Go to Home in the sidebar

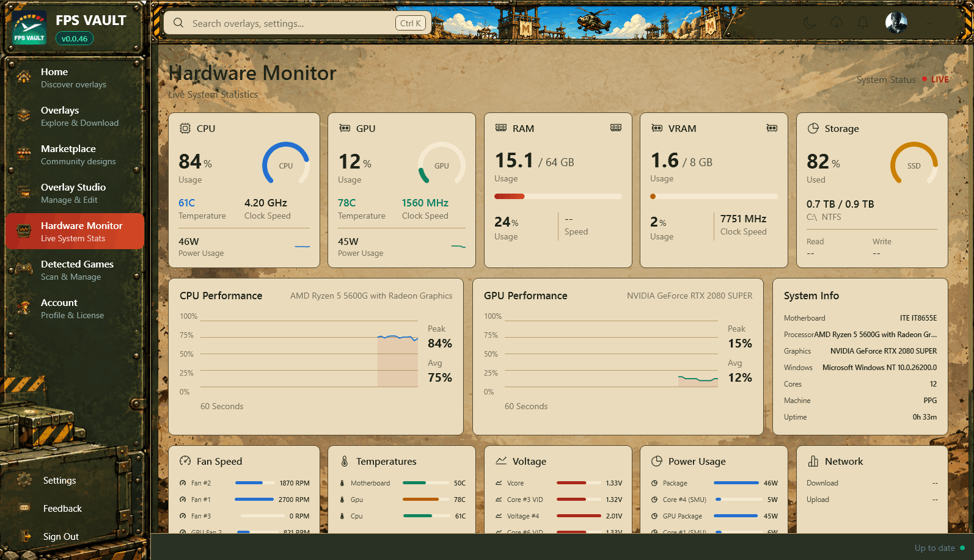[75, 78]
